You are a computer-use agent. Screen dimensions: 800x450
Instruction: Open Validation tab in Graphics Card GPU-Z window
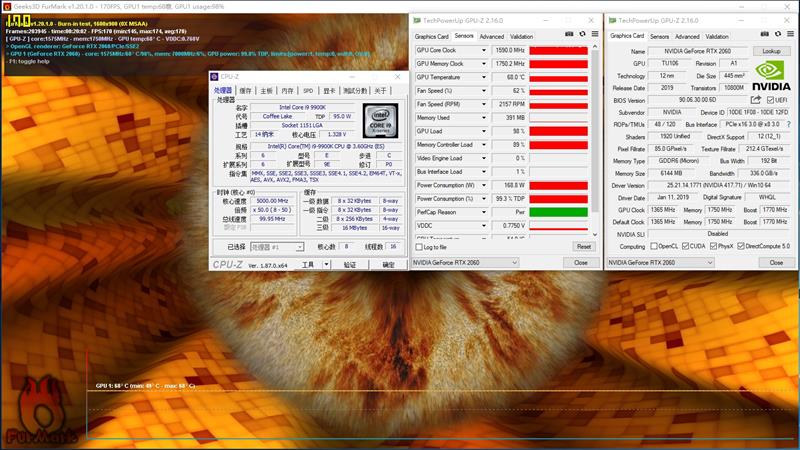click(717, 36)
